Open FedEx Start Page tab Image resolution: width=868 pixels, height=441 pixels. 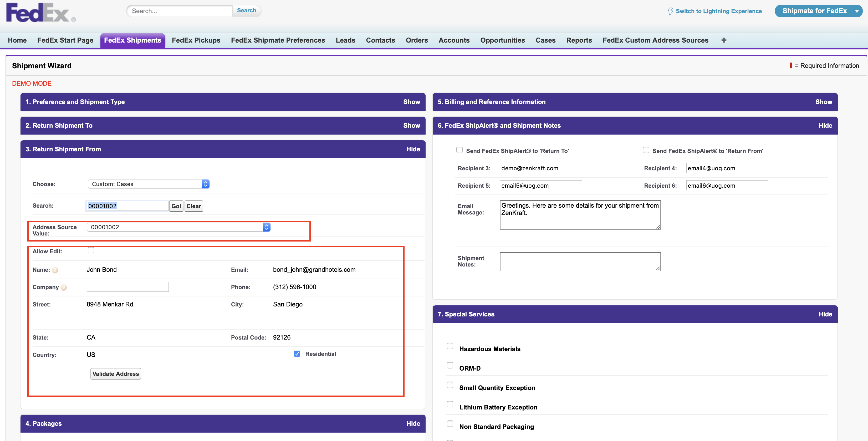pos(65,40)
